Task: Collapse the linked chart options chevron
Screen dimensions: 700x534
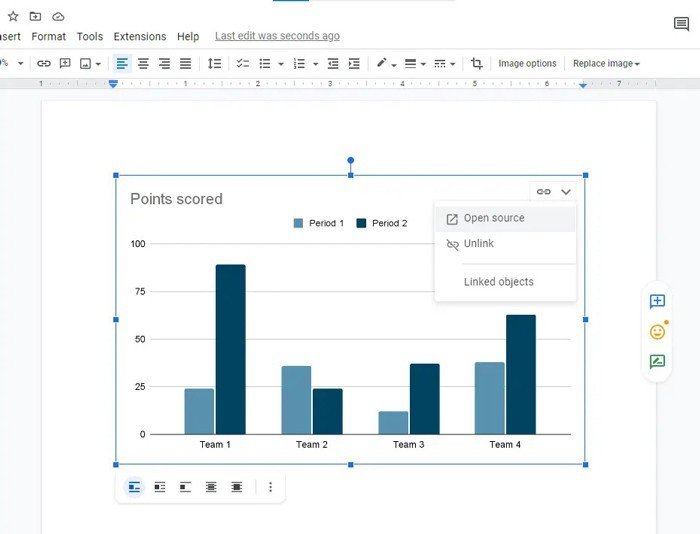Action: click(566, 191)
